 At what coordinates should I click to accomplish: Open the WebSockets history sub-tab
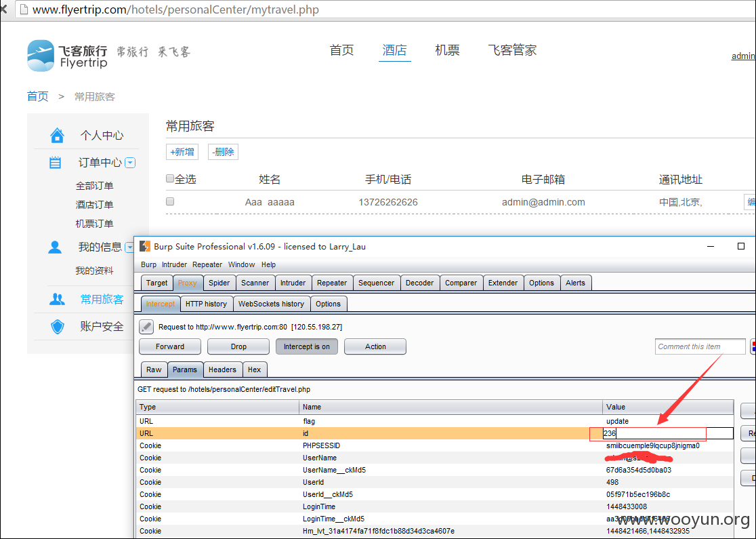(x=272, y=304)
